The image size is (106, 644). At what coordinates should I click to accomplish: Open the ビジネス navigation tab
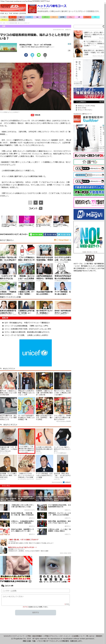[x=29, y=17]
